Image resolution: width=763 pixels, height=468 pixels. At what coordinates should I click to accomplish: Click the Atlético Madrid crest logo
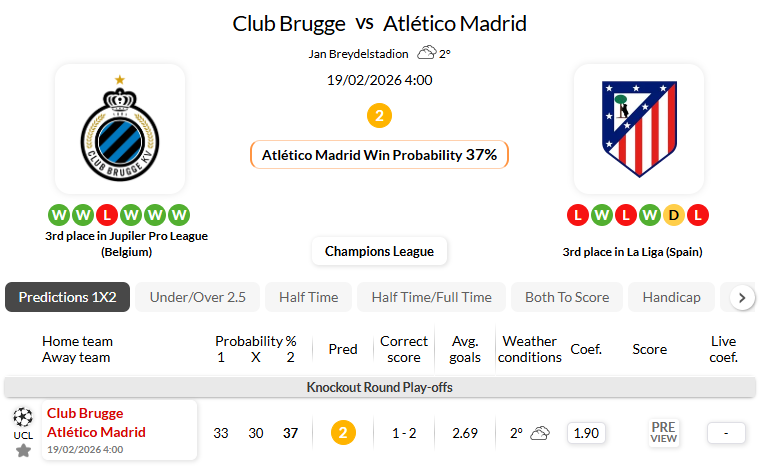point(639,128)
